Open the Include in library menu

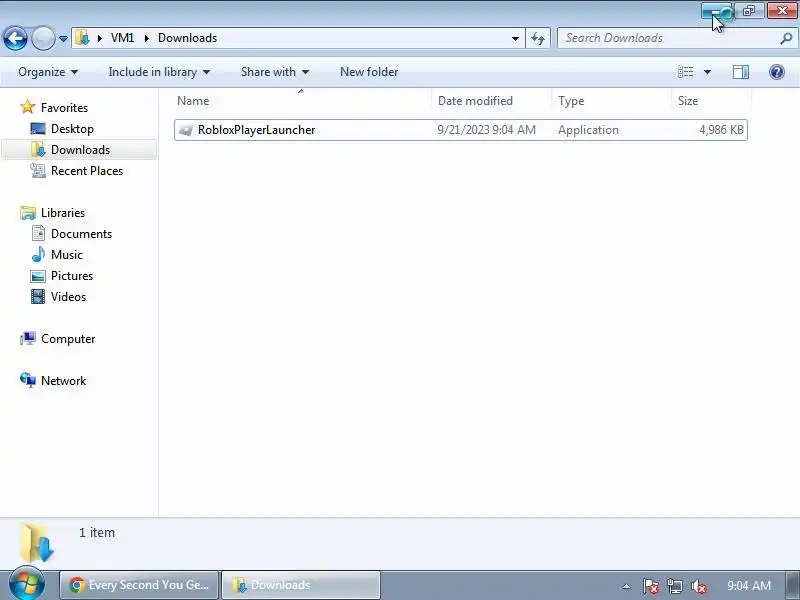159,72
